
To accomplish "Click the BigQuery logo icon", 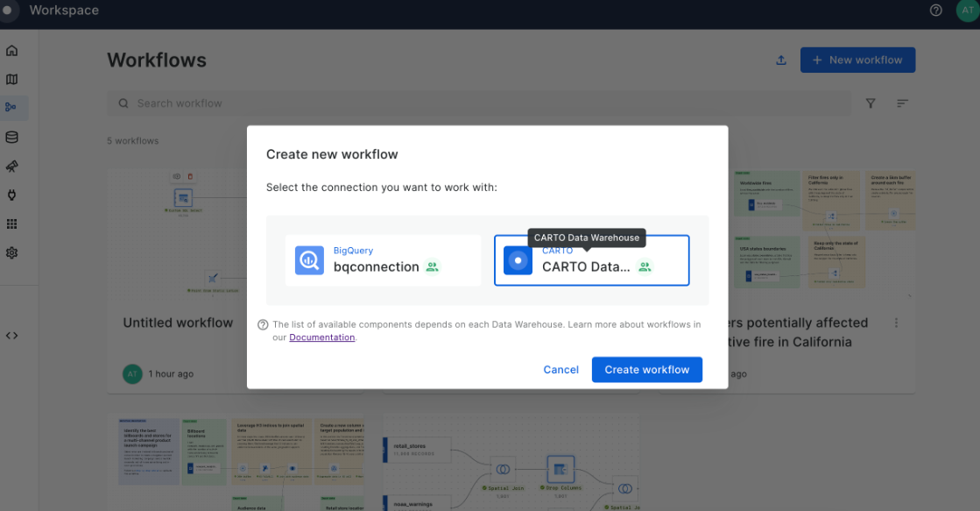I will pyautogui.click(x=309, y=260).
